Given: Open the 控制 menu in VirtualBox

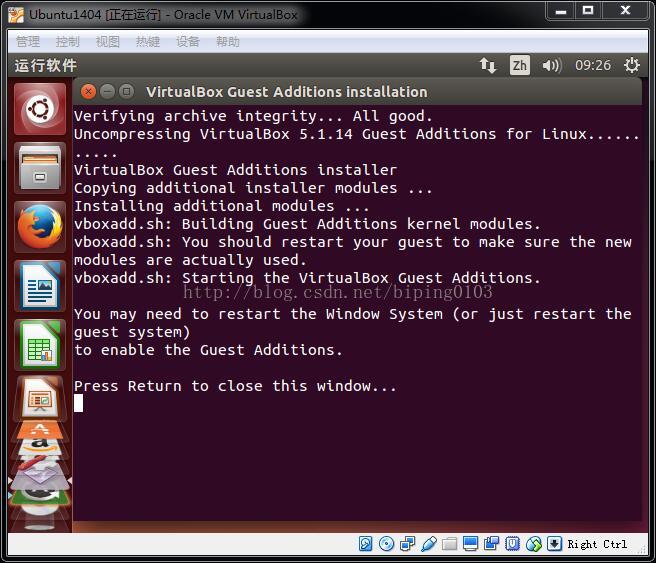Looking at the screenshot, I should click(68, 41).
